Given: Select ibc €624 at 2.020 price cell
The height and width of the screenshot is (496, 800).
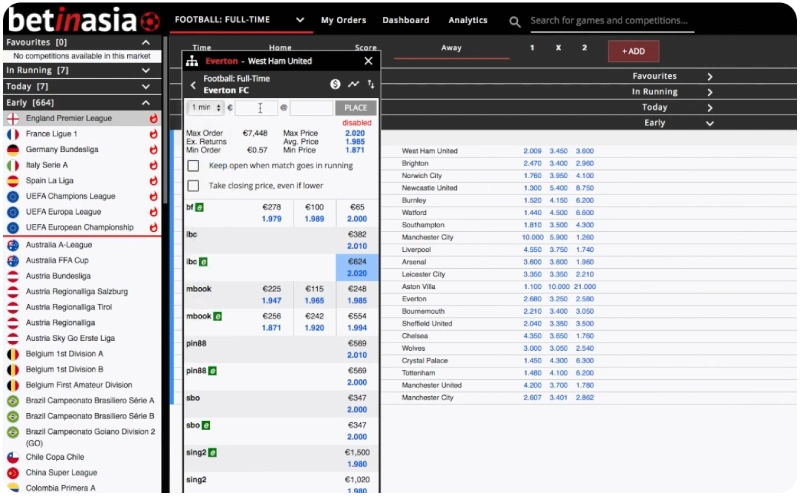Looking at the screenshot, I should 357,267.
